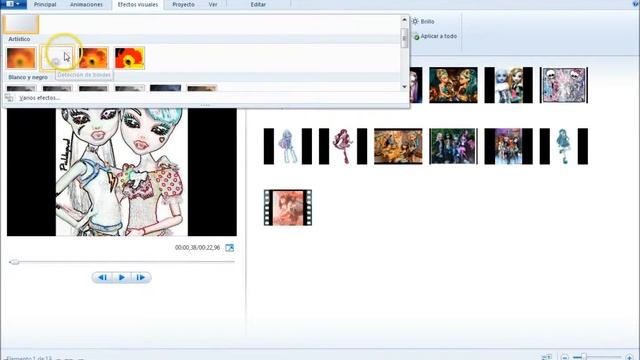The height and width of the screenshot is (360, 640).
Task: Select the white and blonde dolls clip
Action: click(508, 85)
